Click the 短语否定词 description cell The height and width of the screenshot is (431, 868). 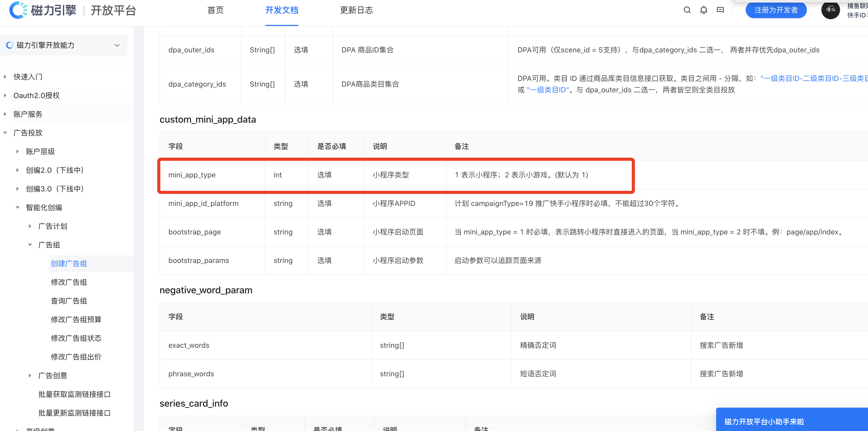point(601,374)
